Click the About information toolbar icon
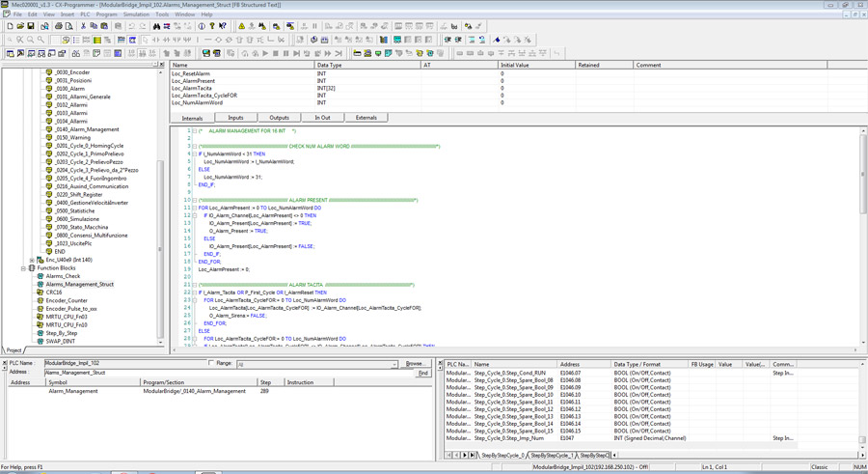 pyautogui.click(x=201, y=26)
